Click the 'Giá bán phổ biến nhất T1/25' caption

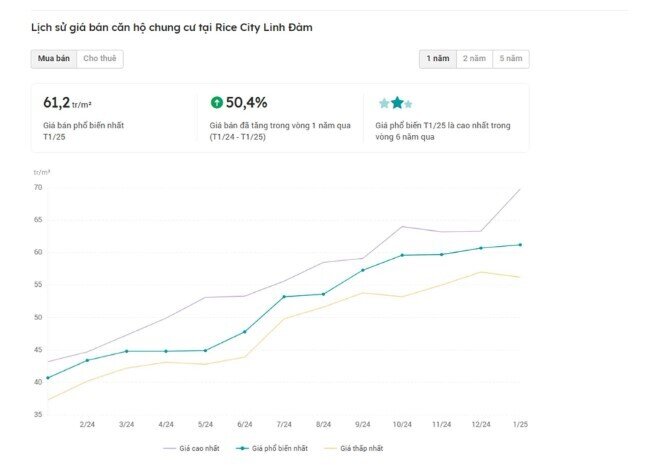[83, 131]
